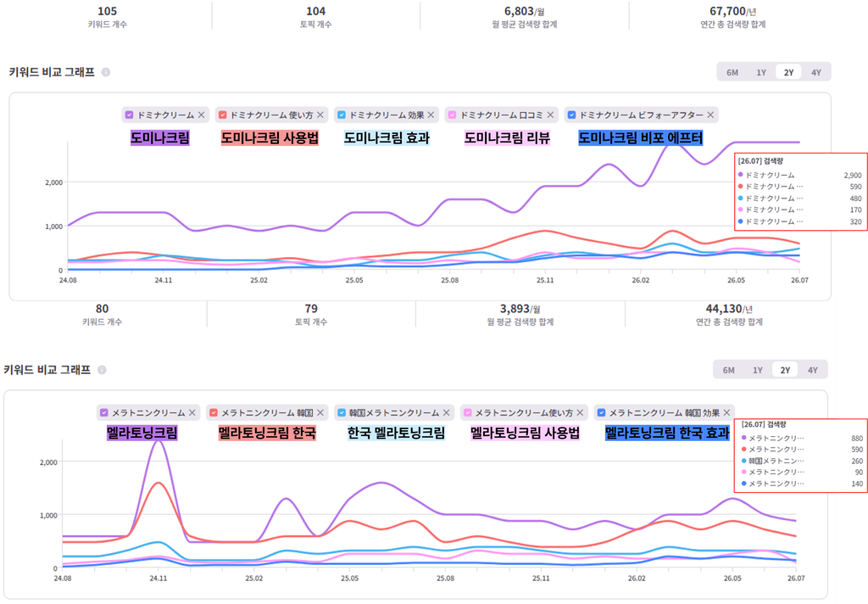
Task: Click the 105 keyword count value
Action: point(108,11)
